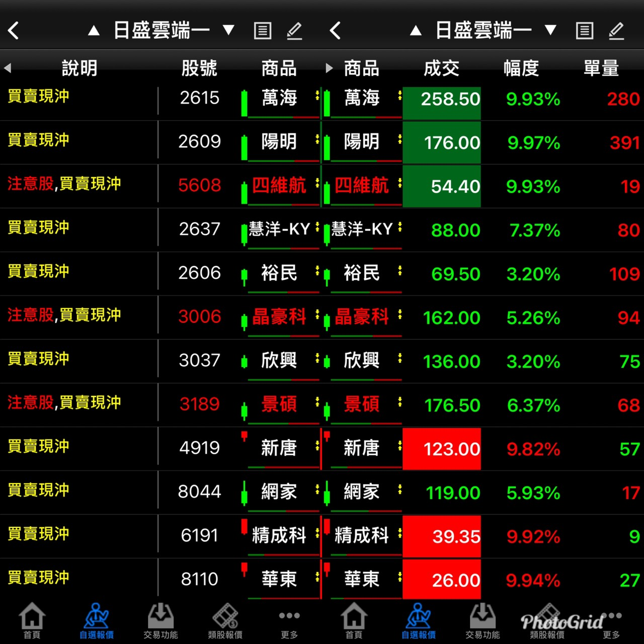Tap the 說明 column header

[x=79, y=68]
